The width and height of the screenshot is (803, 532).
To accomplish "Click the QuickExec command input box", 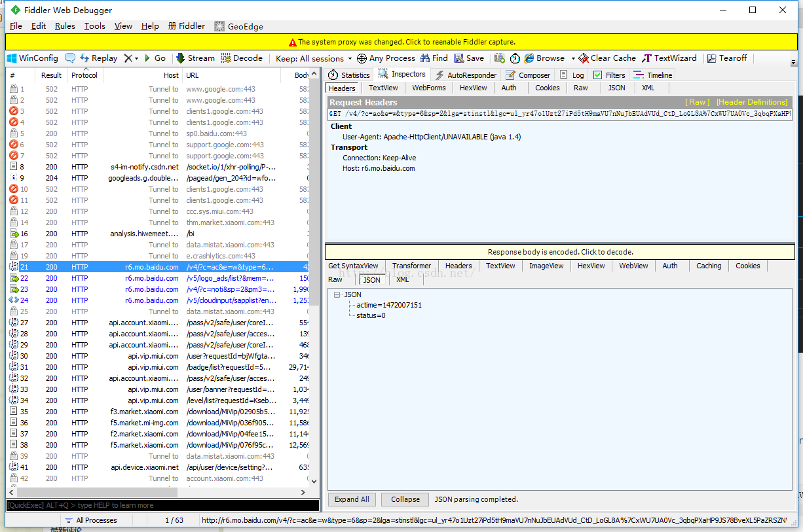I will pos(162,505).
